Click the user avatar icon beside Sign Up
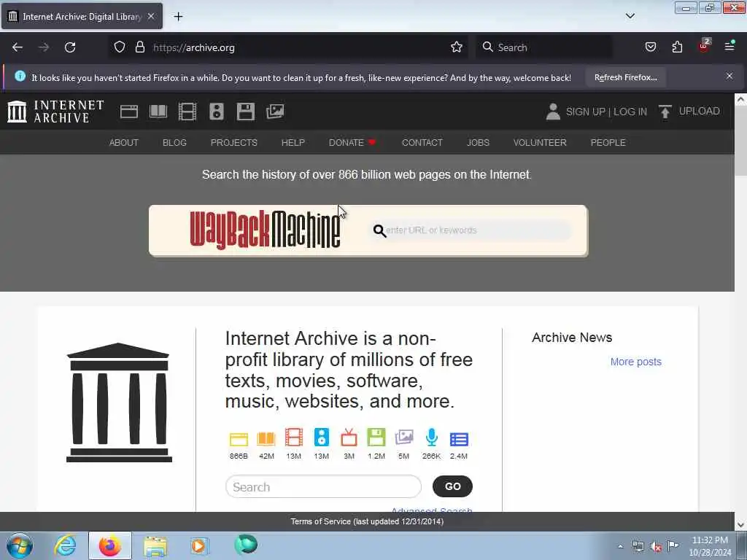747x560 pixels. [x=553, y=112]
